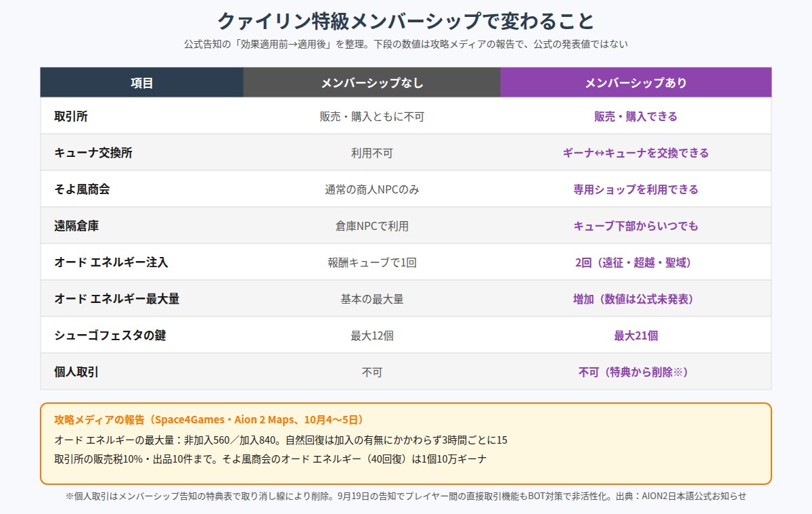The width and height of the screenshot is (812, 514).
Task: Click the cell 倉庫NPCで利用
Action: tap(372, 226)
